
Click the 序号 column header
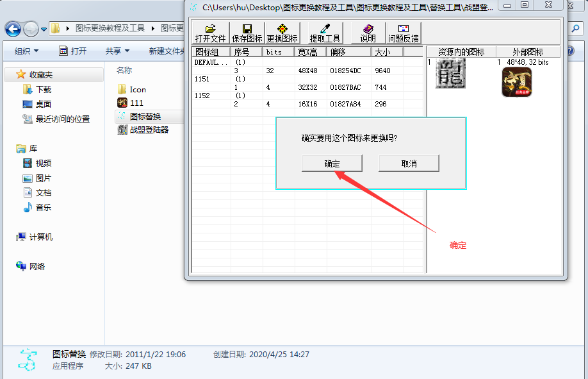tap(246, 52)
